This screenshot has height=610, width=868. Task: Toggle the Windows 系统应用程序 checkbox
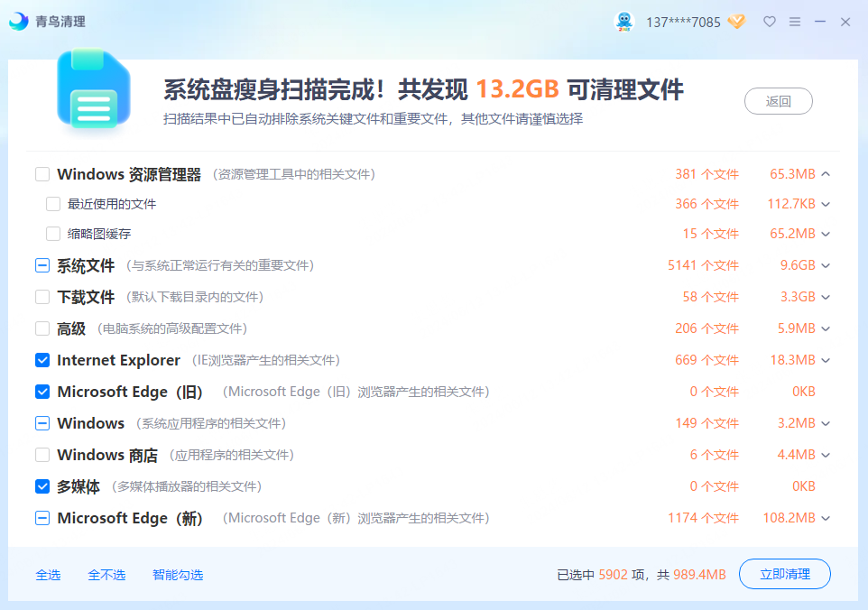[x=42, y=423]
